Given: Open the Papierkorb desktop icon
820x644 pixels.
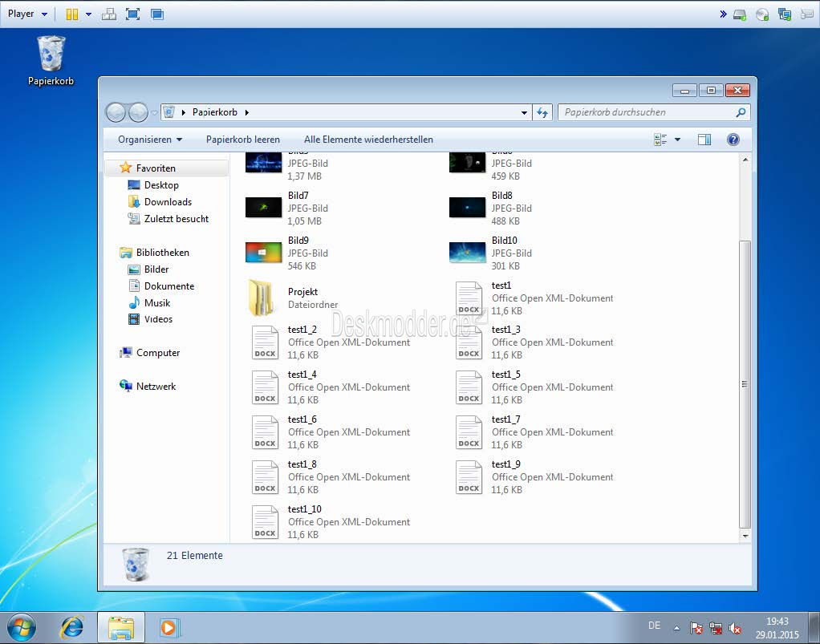Looking at the screenshot, I should point(51,59).
